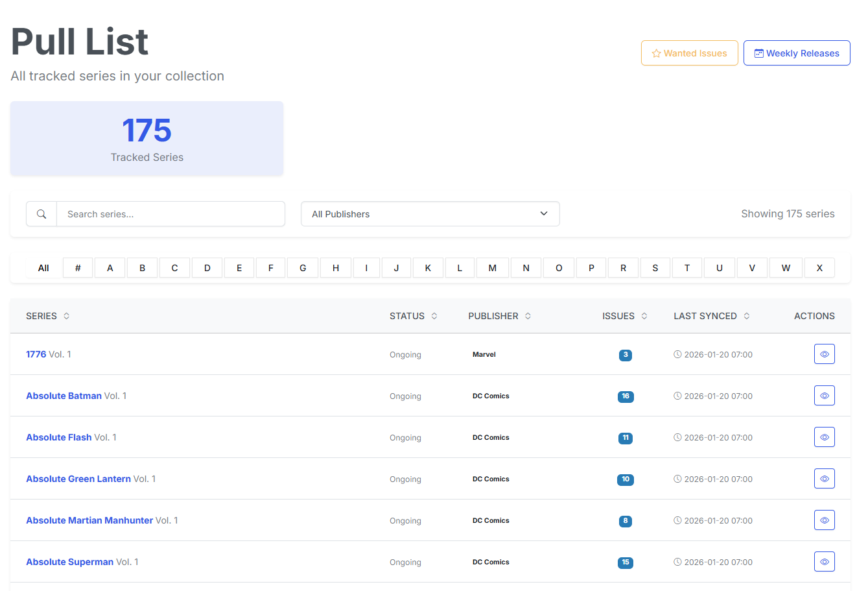View Absolute Superman with the eye icon
Screen dimensions: 868x591
tap(824, 562)
